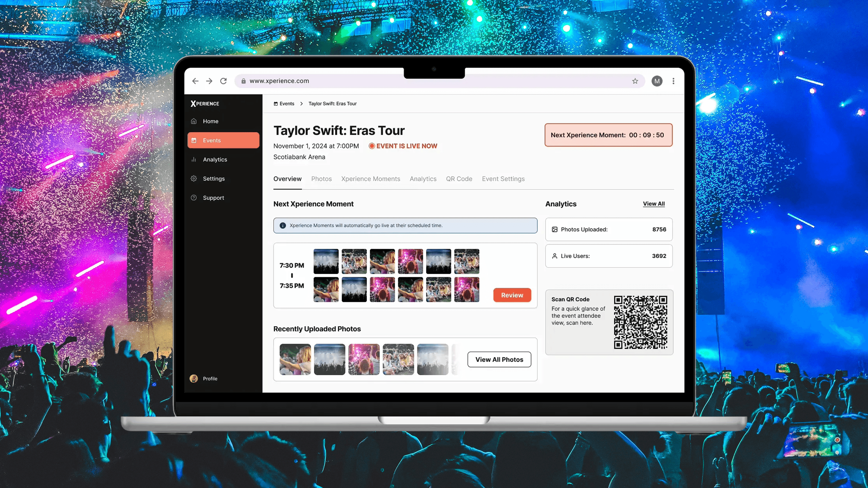Click the info icon in the notice banner
The image size is (868, 488).
click(283, 226)
